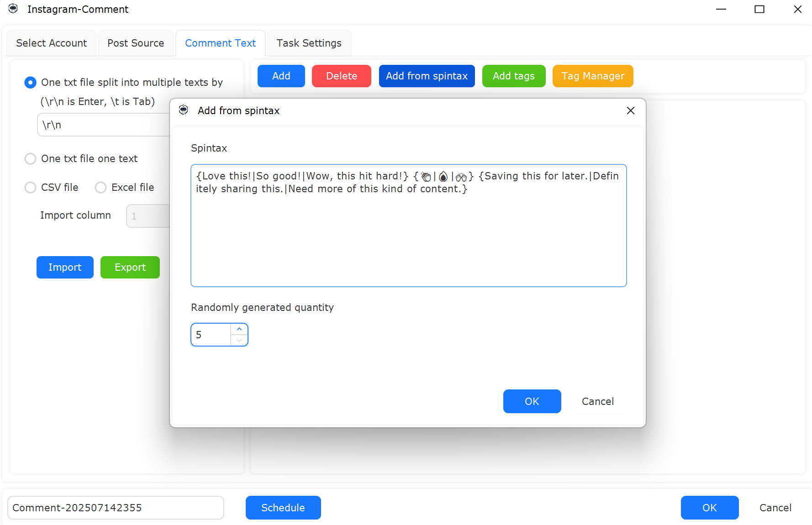This screenshot has width=812, height=525.
Task: Close the Add from spintax dialog
Action: pos(631,110)
